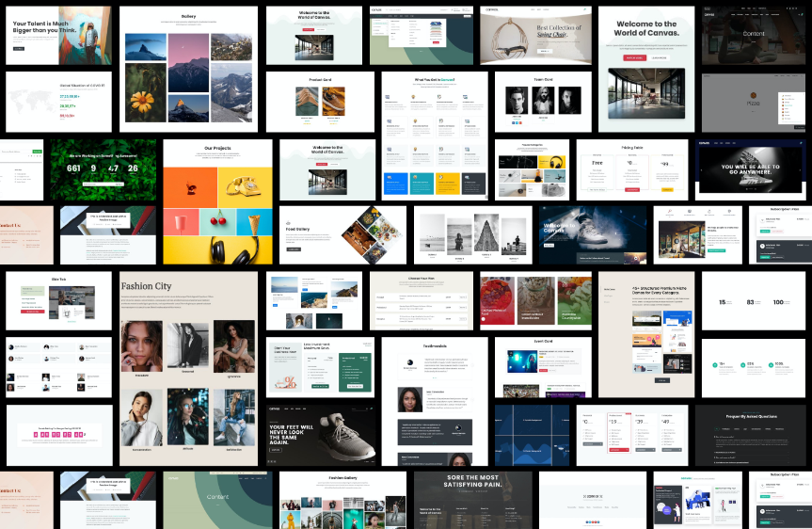Open the Event Card template thumbnail

tap(543, 367)
